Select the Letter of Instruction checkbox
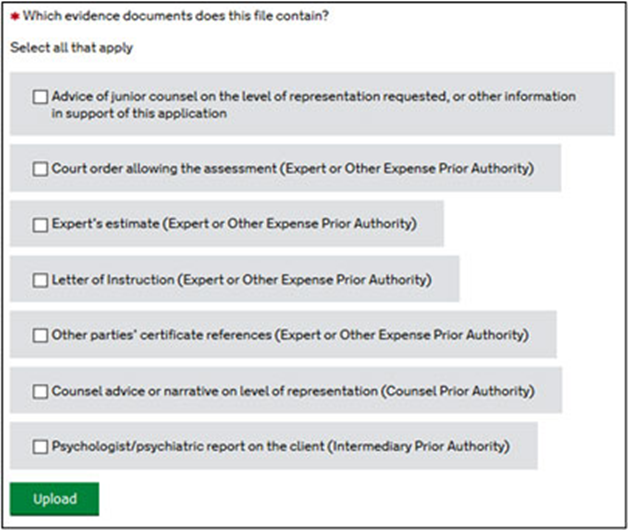Screen dimensions: 628x530 click(x=40, y=280)
